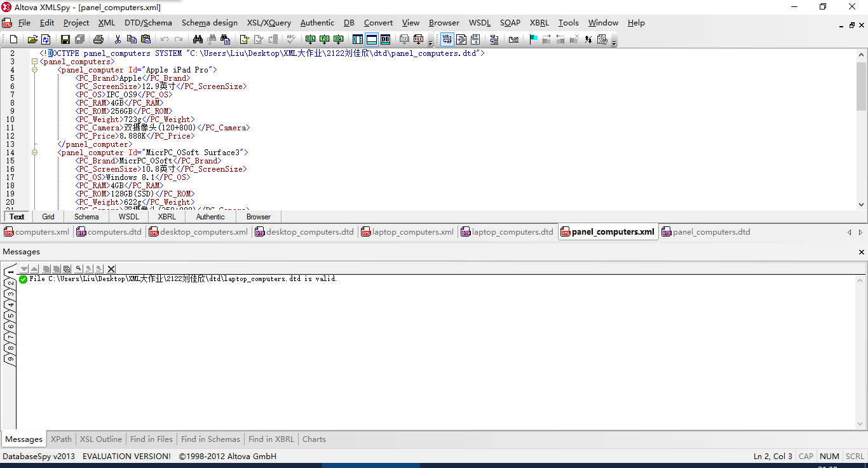Click the Open file folder icon
This screenshot has height=468, width=868.
pyautogui.click(x=32, y=39)
